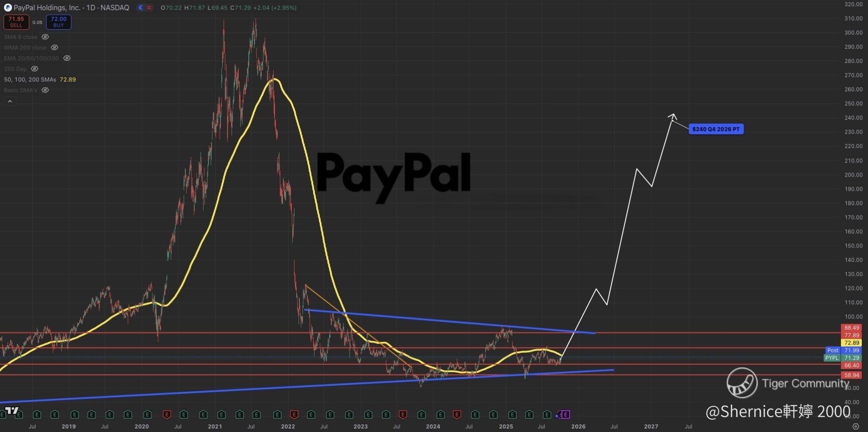This screenshot has width=868, height=432.
Task: Click the red 66.40 price label
Action: (852, 365)
